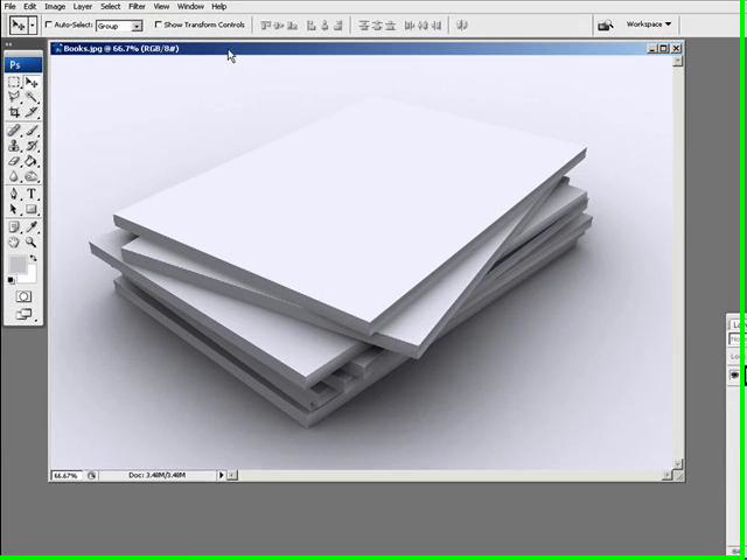The height and width of the screenshot is (560, 747).
Task: Select the Zoom magnifier tool
Action: (31, 242)
